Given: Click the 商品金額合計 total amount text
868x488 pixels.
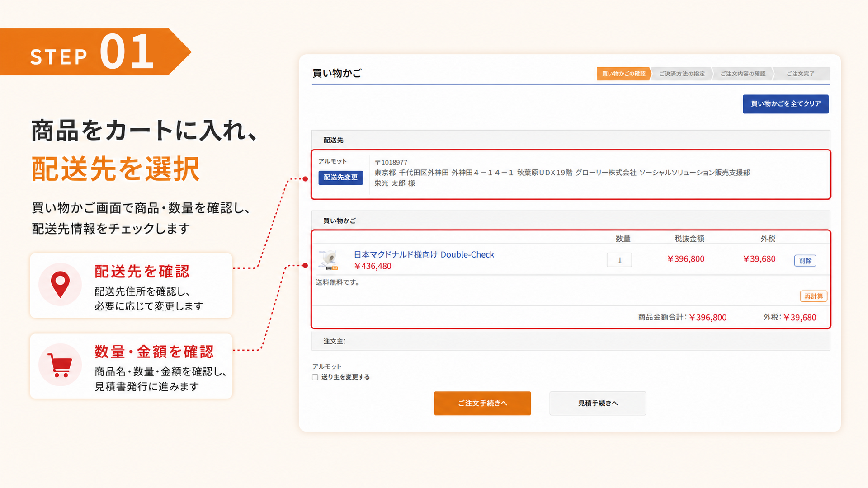Looking at the screenshot, I should point(682,318).
